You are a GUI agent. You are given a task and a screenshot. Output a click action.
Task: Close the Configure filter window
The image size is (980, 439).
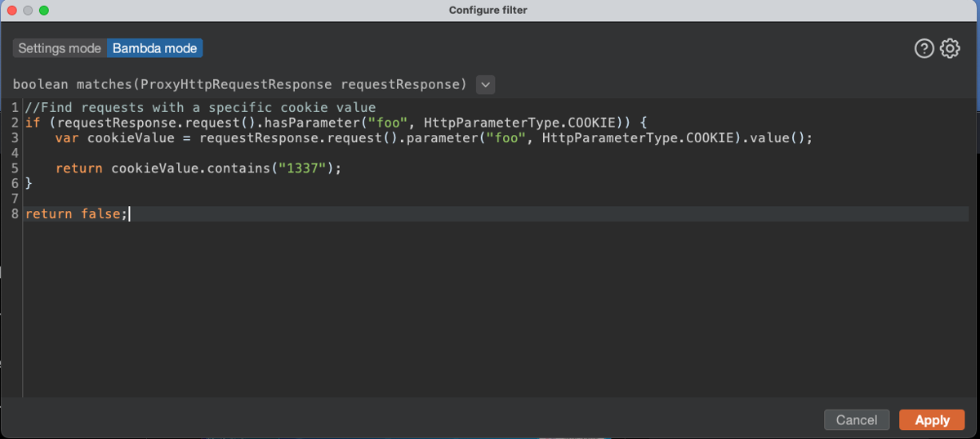(x=12, y=11)
